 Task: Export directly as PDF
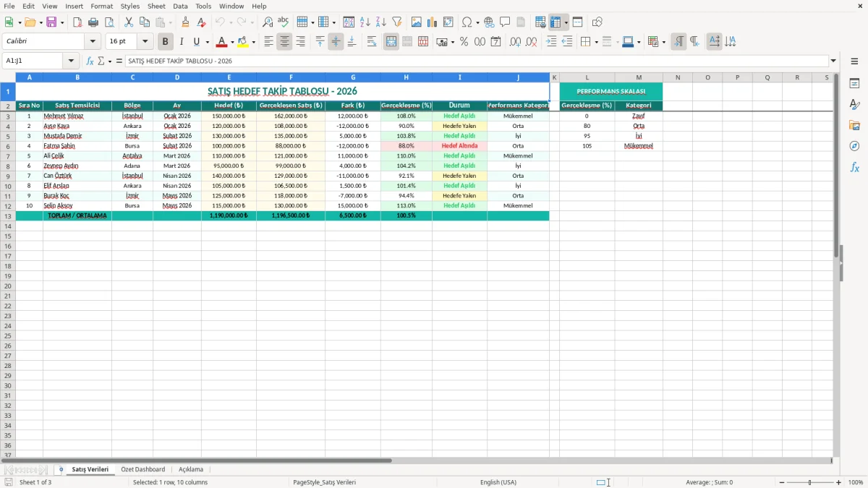click(x=77, y=22)
